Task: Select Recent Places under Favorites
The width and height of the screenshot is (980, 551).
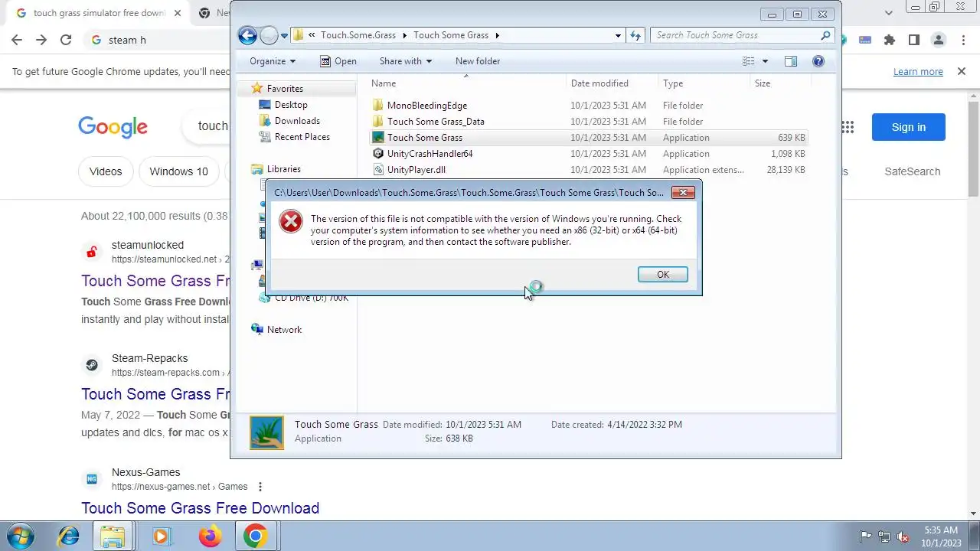Action: 302,137
